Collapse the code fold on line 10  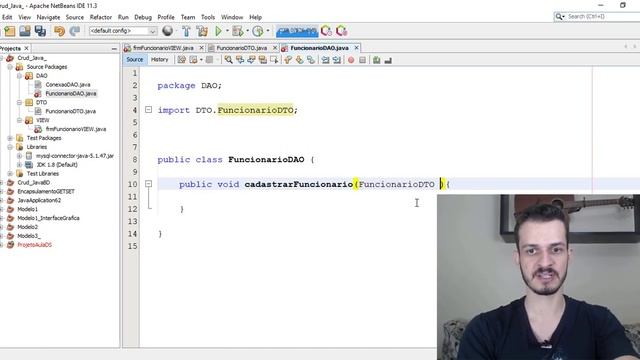(149, 184)
